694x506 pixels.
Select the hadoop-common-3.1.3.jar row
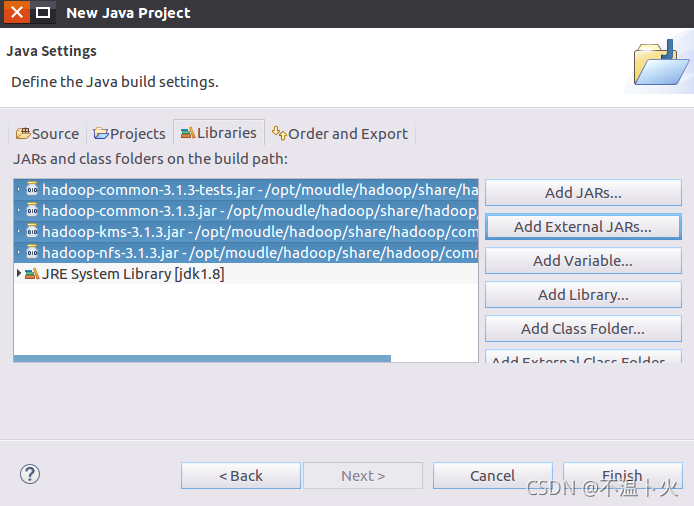[x=246, y=211]
